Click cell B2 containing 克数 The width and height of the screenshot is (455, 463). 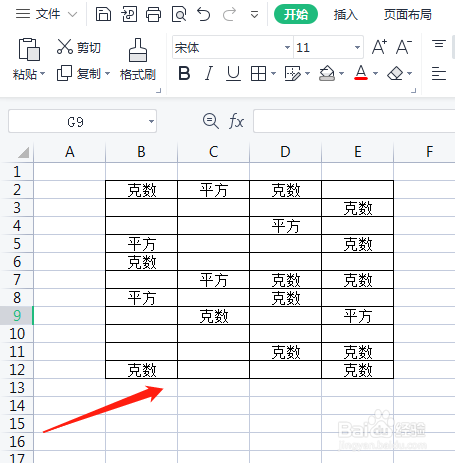coord(141,190)
